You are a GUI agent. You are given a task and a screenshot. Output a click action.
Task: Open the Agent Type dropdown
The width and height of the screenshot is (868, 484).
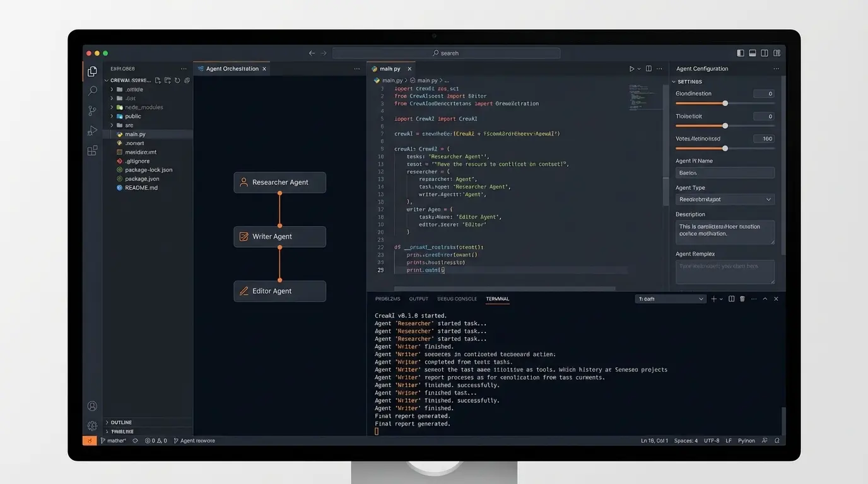(725, 199)
